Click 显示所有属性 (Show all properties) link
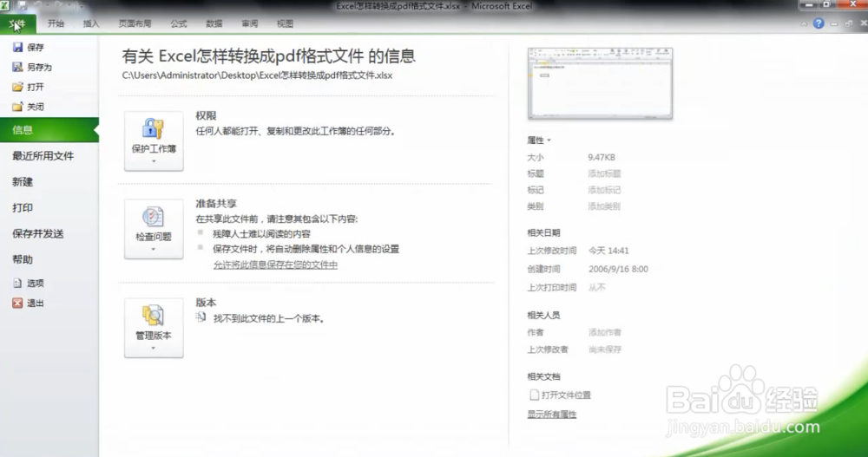868x457 pixels. [x=552, y=415]
